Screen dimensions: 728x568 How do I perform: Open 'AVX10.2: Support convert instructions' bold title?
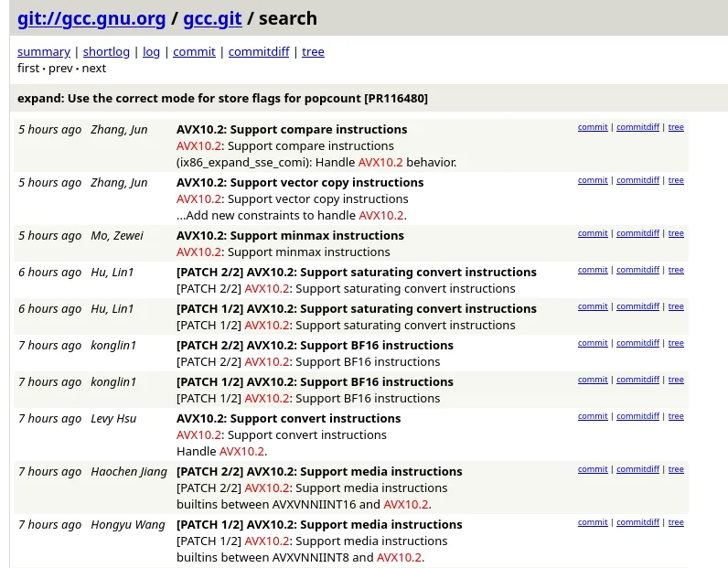tap(288, 418)
